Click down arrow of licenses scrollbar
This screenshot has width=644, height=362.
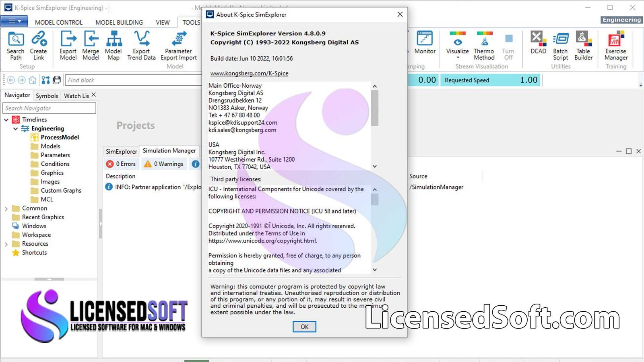click(375, 270)
